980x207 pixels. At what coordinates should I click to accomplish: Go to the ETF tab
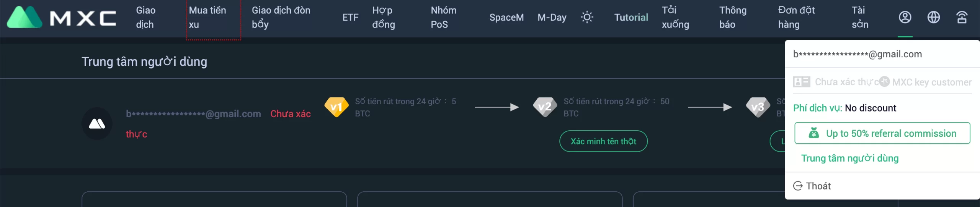[x=350, y=17]
